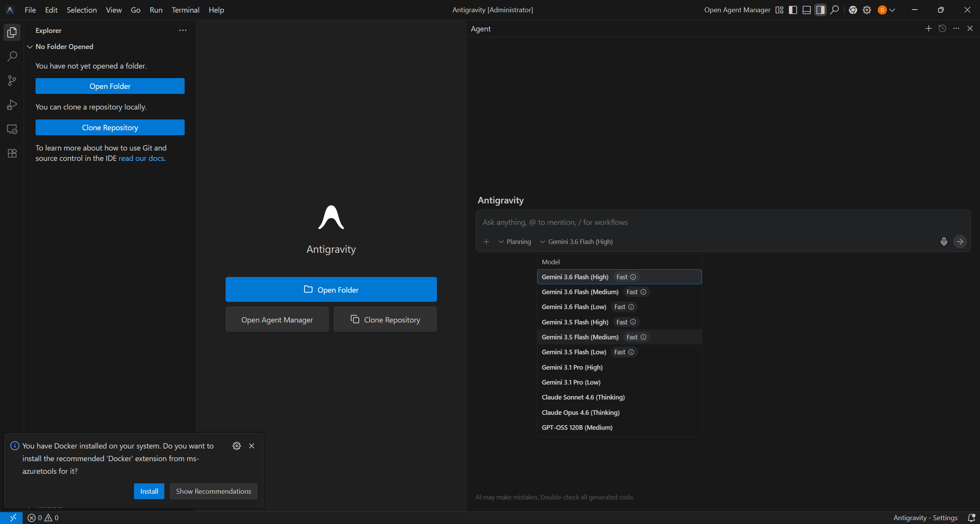
Task: Choose Gemini 3.6 Flash (Low) model
Action: (x=619, y=307)
